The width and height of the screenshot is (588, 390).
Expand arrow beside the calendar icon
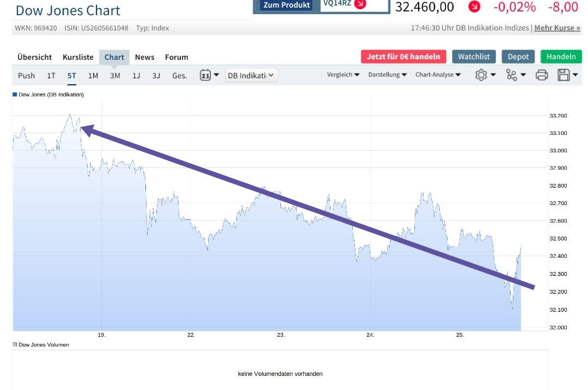click(x=216, y=75)
